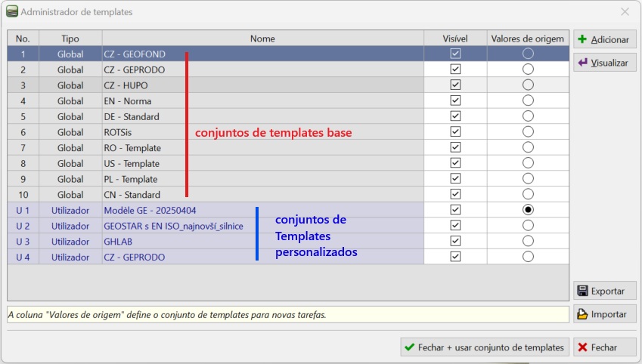Viewport: 642px width, 364px height.
Task: Click the red-X Fechar button
Action: (x=604, y=347)
